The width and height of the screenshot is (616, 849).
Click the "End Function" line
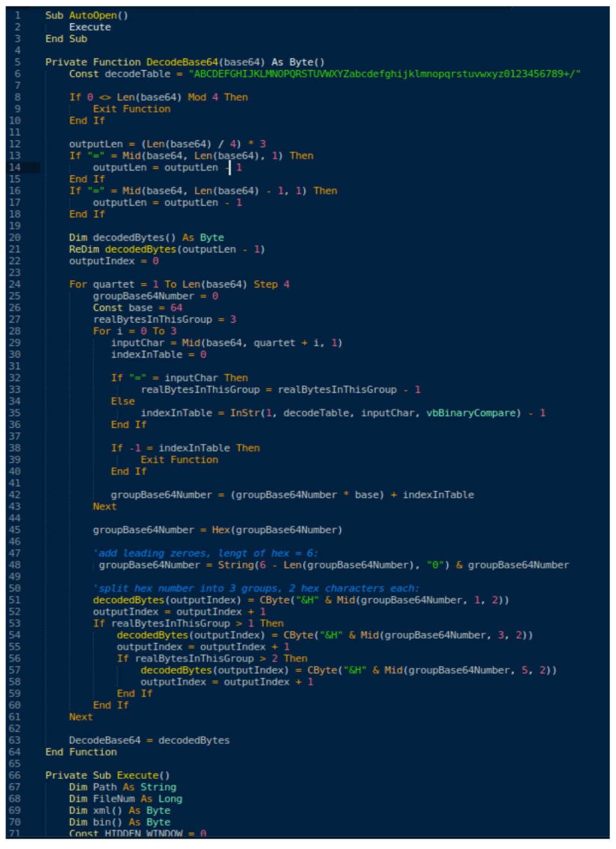tap(81, 752)
